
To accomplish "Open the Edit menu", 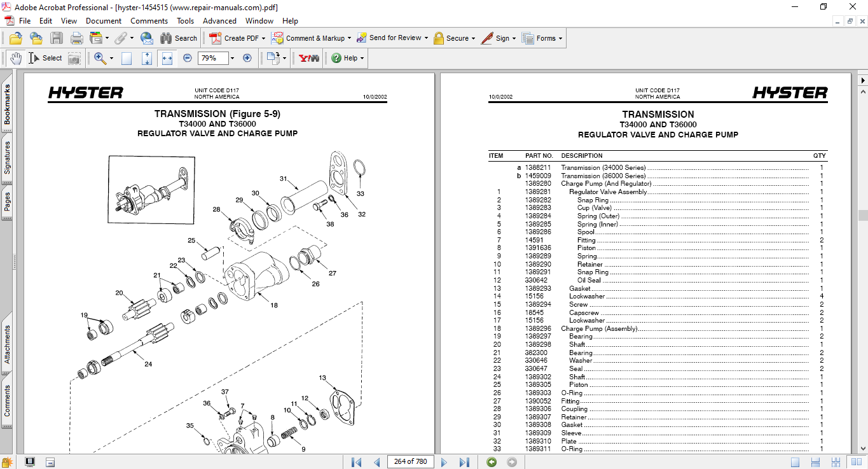I will click(46, 21).
